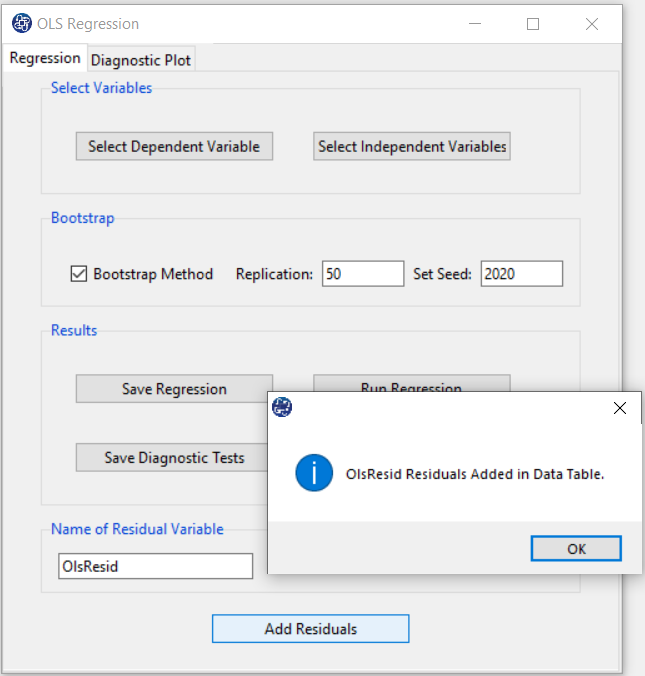
Task: Select the Regression tab
Action: point(45,58)
